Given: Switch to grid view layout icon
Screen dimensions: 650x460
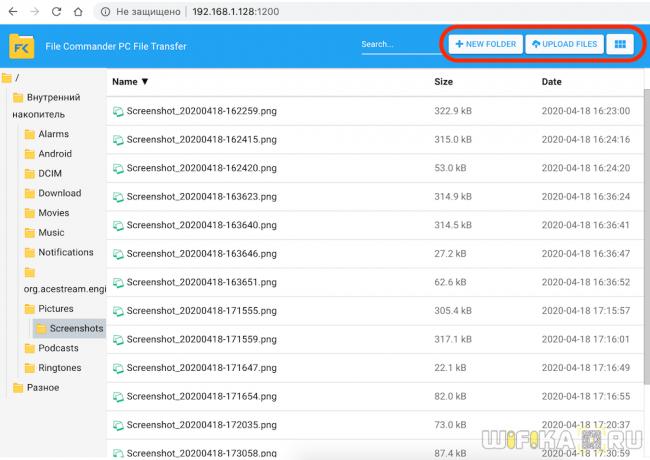Looking at the screenshot, I should tap(620, 45).
